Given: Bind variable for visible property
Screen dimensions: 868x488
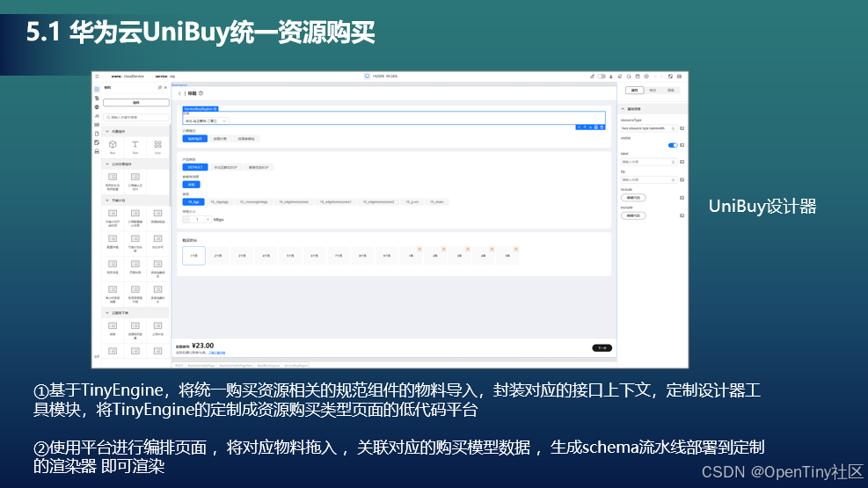Looking at the screenshot, I should click(682, 145).
